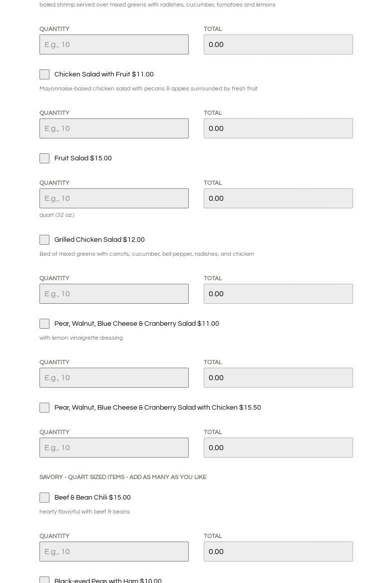The height and width of the screenshot is (583, 392).
Task: Click the Fruit Salad quantity input
Action: click(114, 198)
